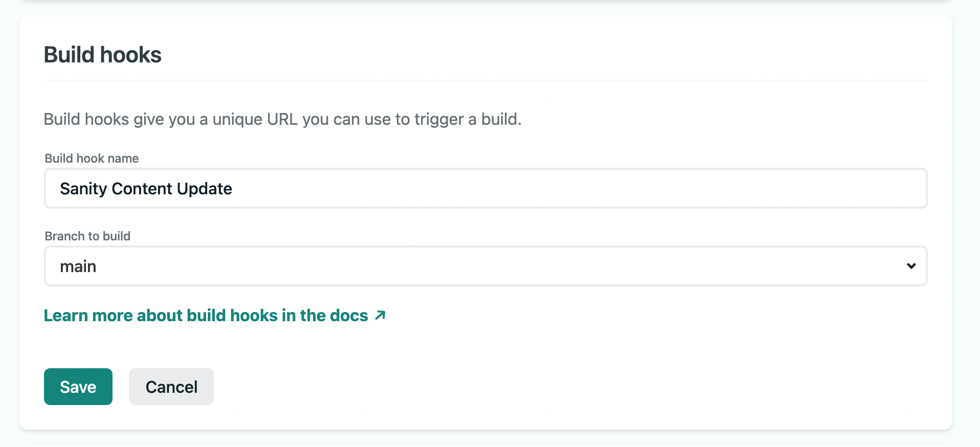Click the empty right end of the name field

tap(870, 188)
